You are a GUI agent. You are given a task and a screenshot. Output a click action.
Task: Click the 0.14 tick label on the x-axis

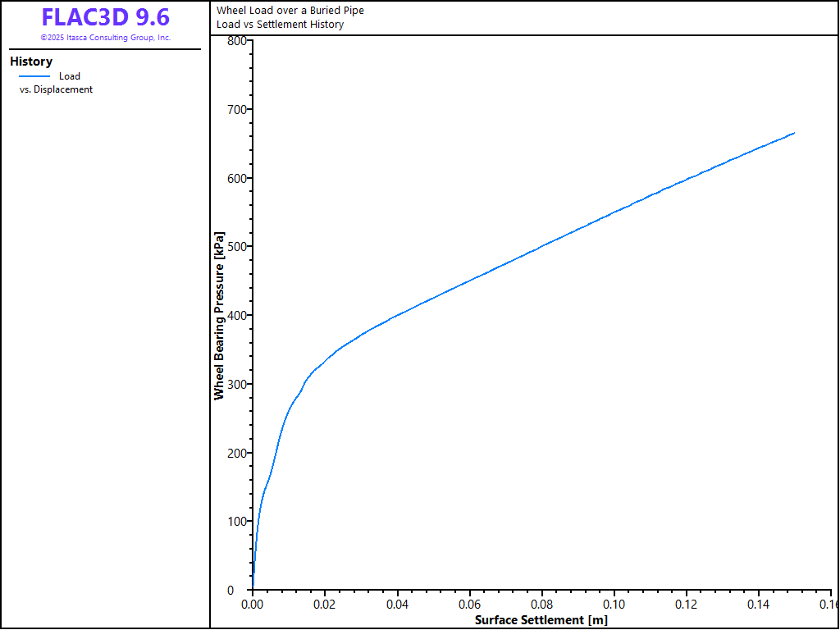tap(758, 605)
